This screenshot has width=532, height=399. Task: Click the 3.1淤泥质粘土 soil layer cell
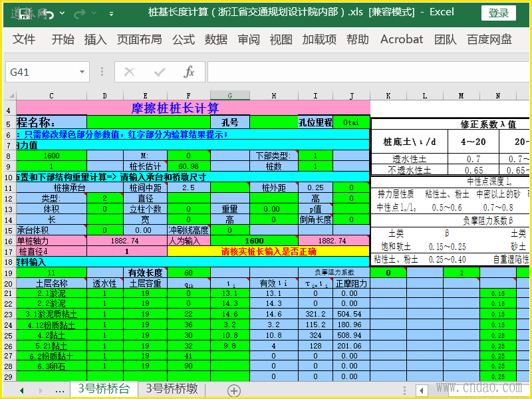52,314
